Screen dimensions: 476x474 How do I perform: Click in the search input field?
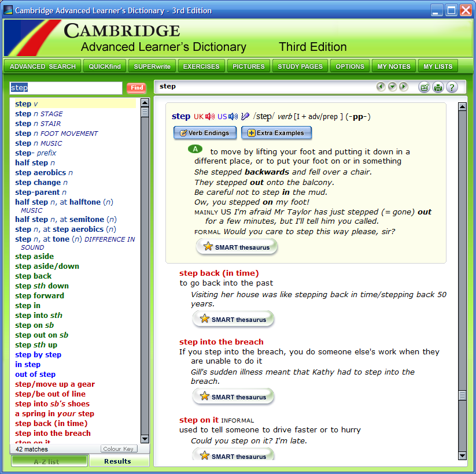(x=66, y=88)
